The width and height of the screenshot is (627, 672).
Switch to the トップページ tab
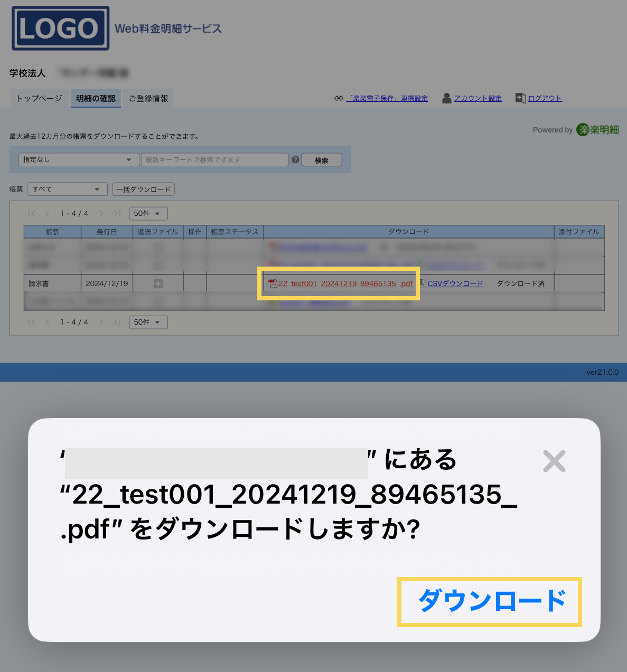tap(39, 98)
